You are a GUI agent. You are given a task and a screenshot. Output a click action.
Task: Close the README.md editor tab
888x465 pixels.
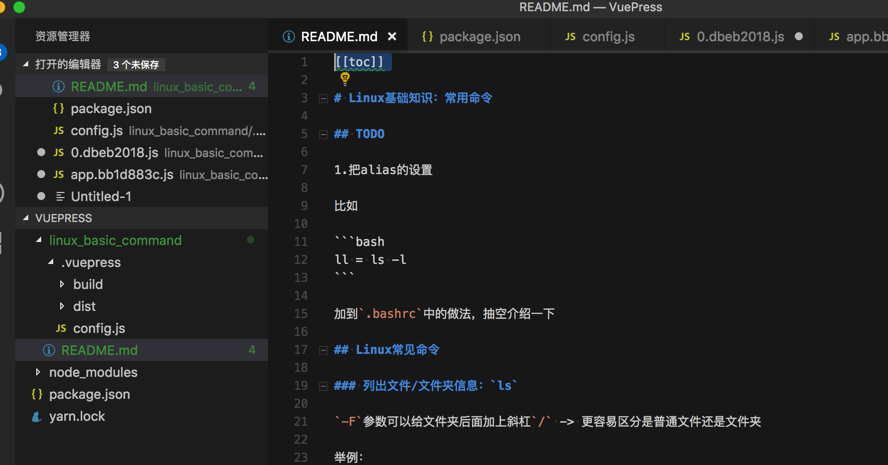pyautogui.click(x=392, y=37)
